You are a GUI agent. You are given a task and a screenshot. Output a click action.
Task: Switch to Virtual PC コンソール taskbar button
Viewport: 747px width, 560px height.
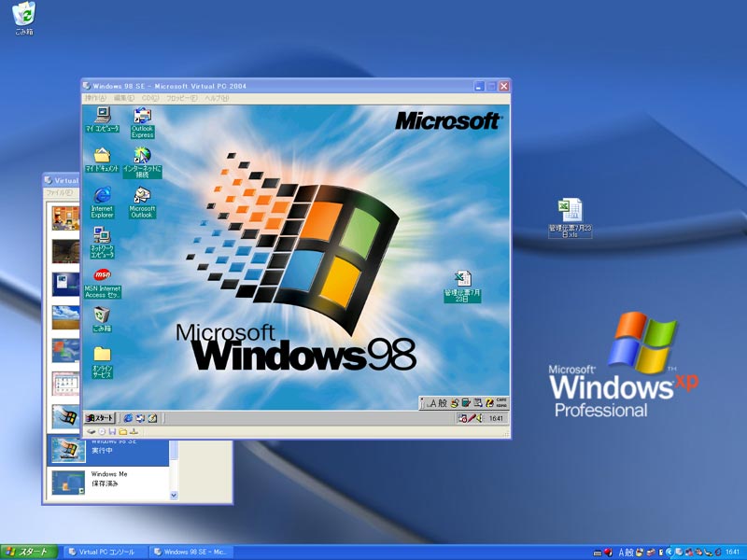pos(105,553)
